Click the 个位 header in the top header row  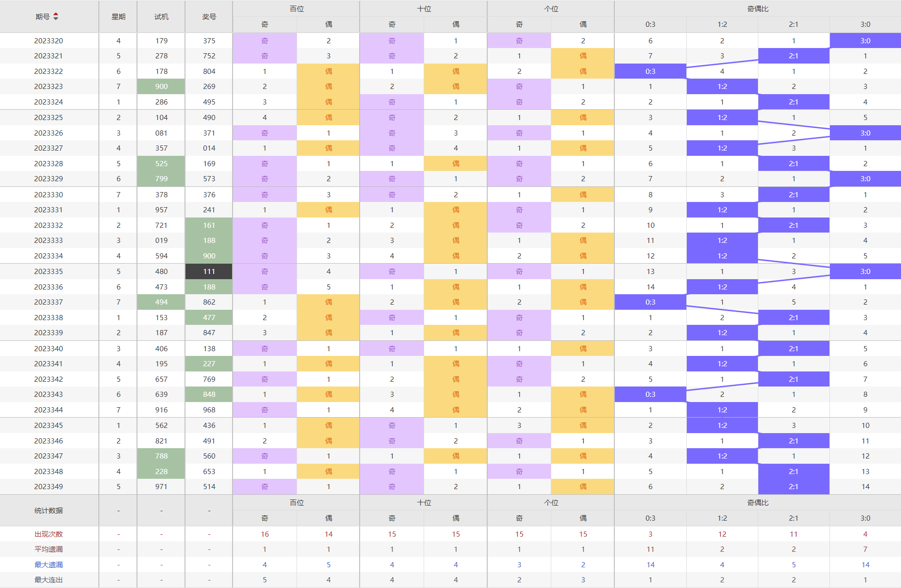[x=551, y=8]
